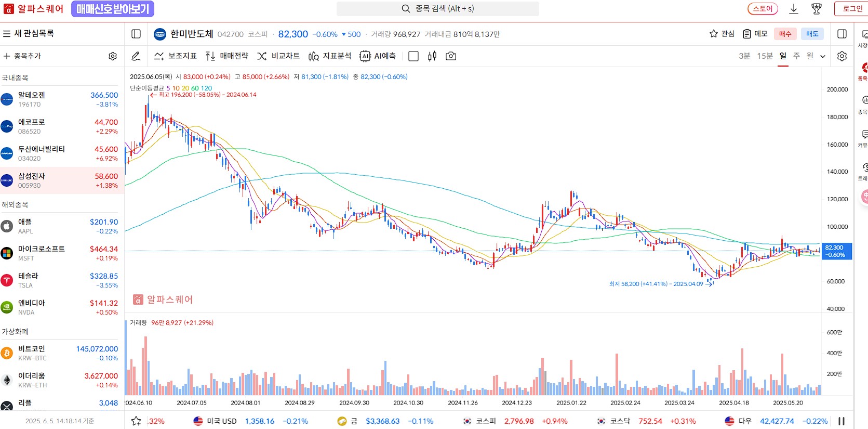Click the 로그인 button
Screen dimensions: 868x429
click(852, 9)
